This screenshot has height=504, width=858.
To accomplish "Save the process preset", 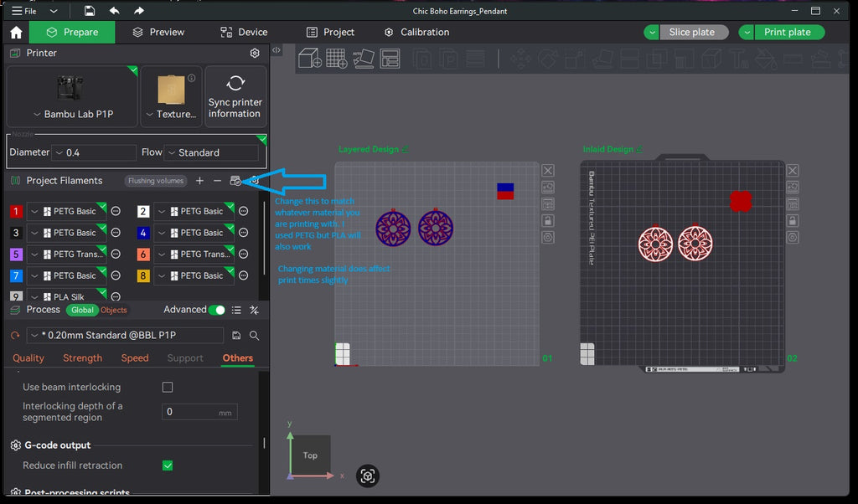I will coord(236,335).
